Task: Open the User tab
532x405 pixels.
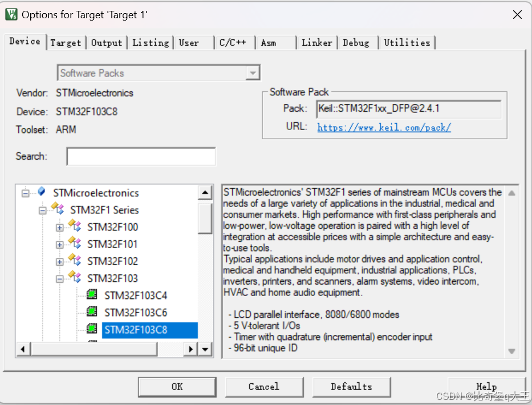Action: 194,43
